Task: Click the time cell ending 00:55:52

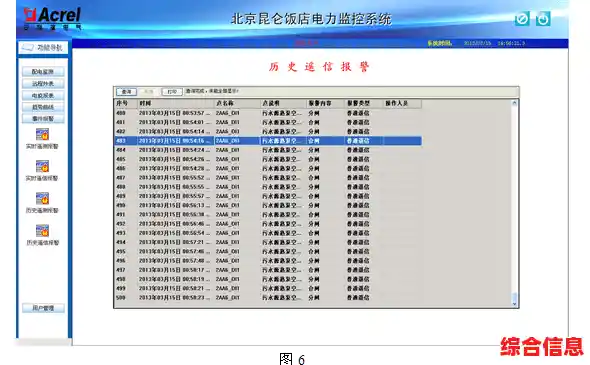Action: tap(175, 178)
